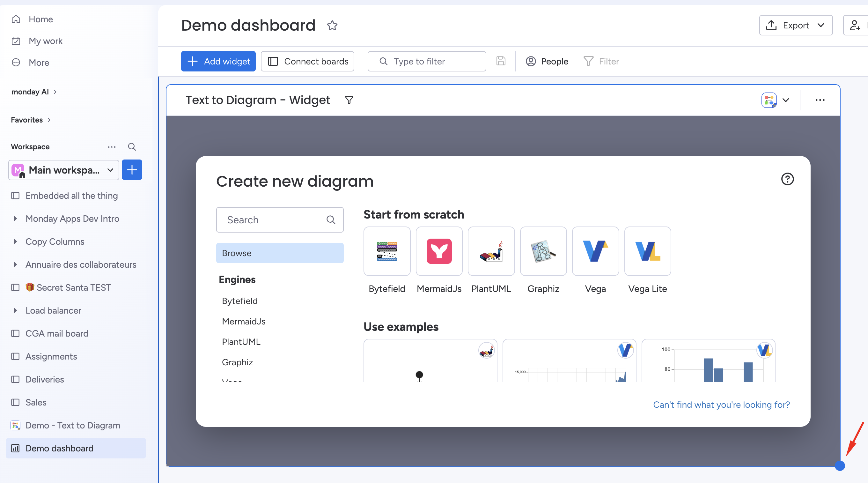Select Browse in diagram dialog
868x483 pixels.
click(280, 253)
